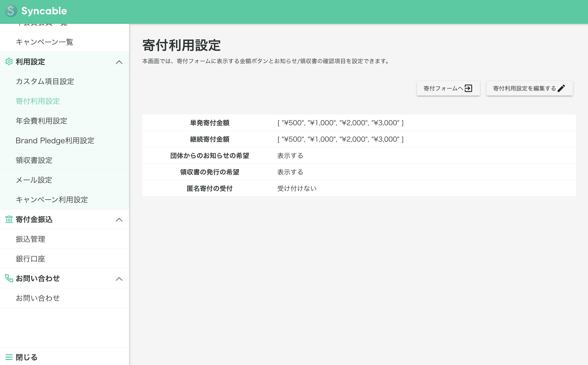Image resolution: width=588 pixels, height=365 pixels.
Task: Click 閉じる to close the sidebar
Action: click(27, 357)
